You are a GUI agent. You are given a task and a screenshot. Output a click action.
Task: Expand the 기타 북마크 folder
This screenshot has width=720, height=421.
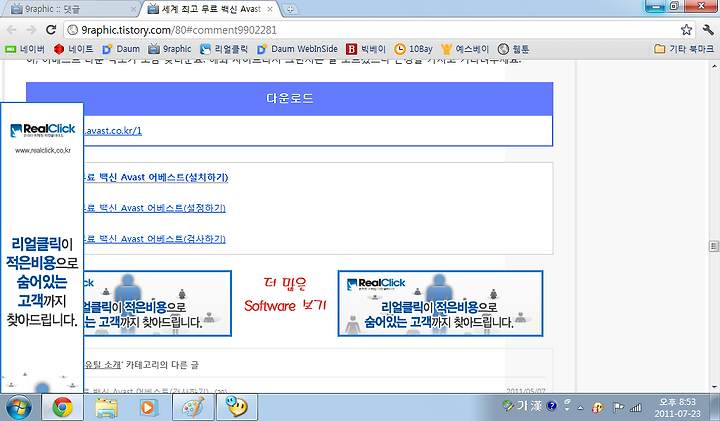point(684,49)
